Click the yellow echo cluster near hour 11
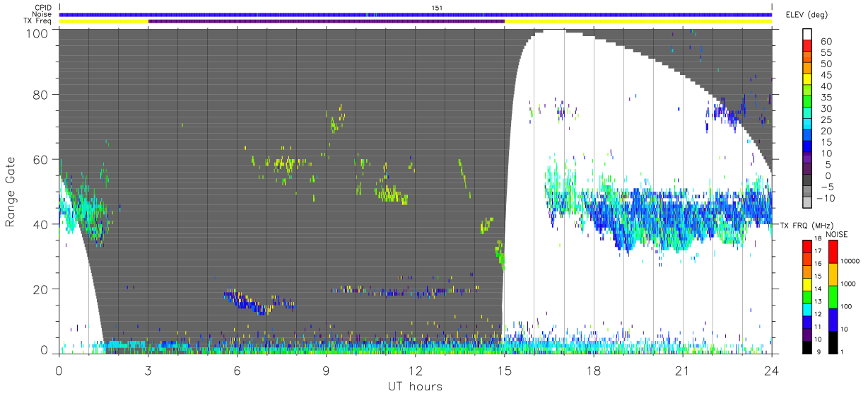This screenshot has width=868, height=401. pos(392,194)
